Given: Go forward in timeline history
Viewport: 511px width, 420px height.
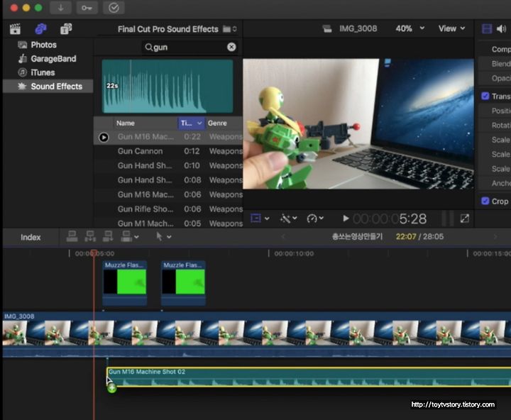Looking at the screenshot, I should 495,236.
